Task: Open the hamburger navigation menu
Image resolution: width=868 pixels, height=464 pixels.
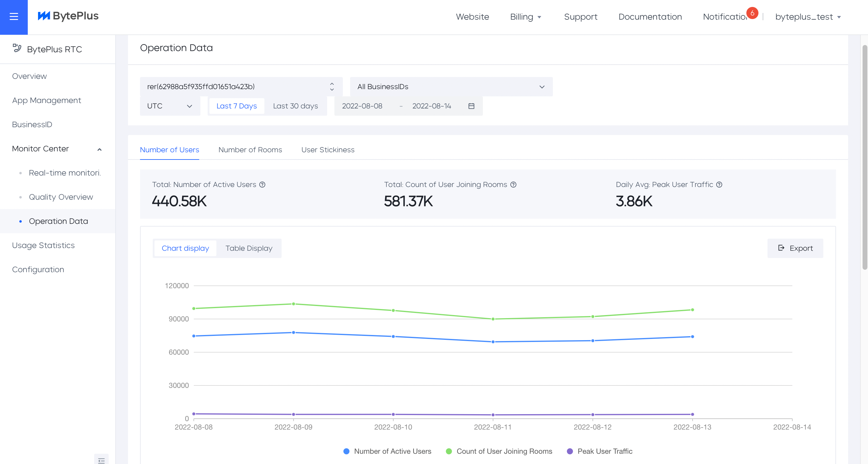Action: pos(14,17)
